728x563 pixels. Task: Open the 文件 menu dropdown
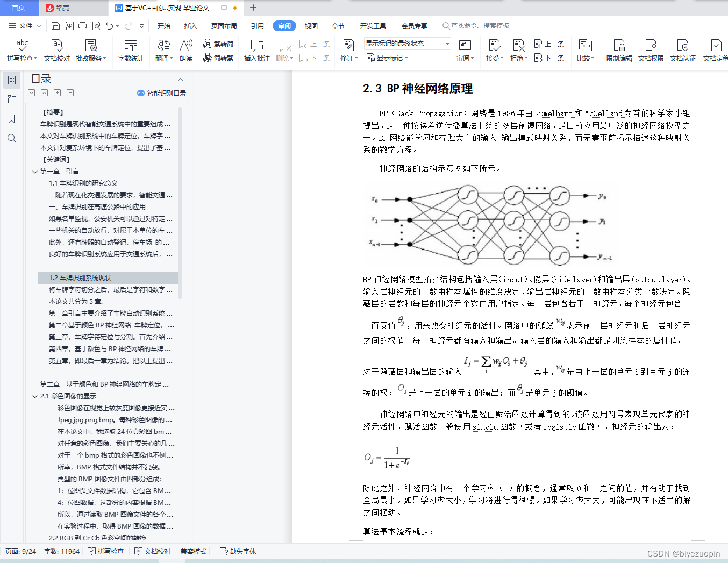click(25, 26)
